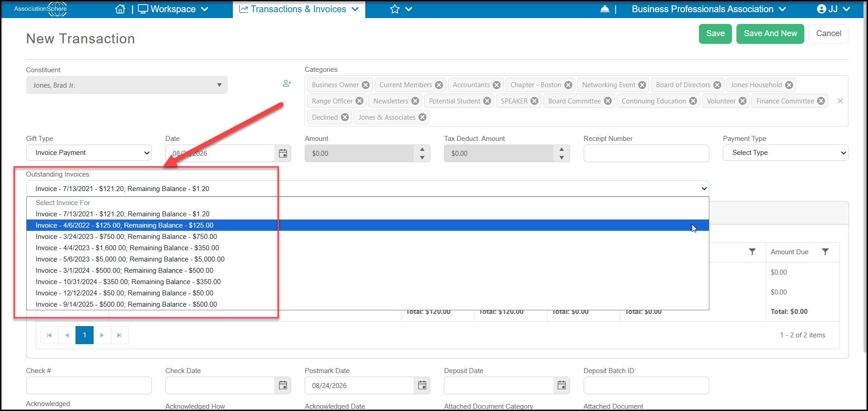Open the Check Date calendar picker
The image size is (868, 411).
coord(283,386)
